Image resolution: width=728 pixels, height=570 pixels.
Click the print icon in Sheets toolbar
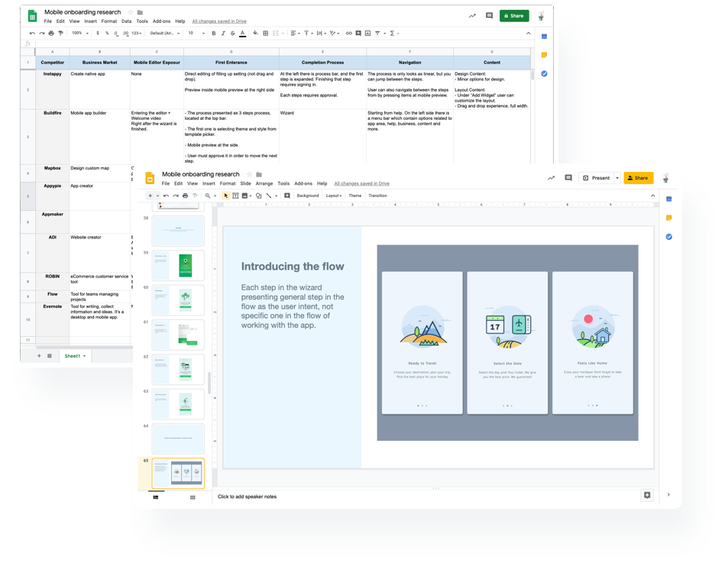(x=51, y=34)
